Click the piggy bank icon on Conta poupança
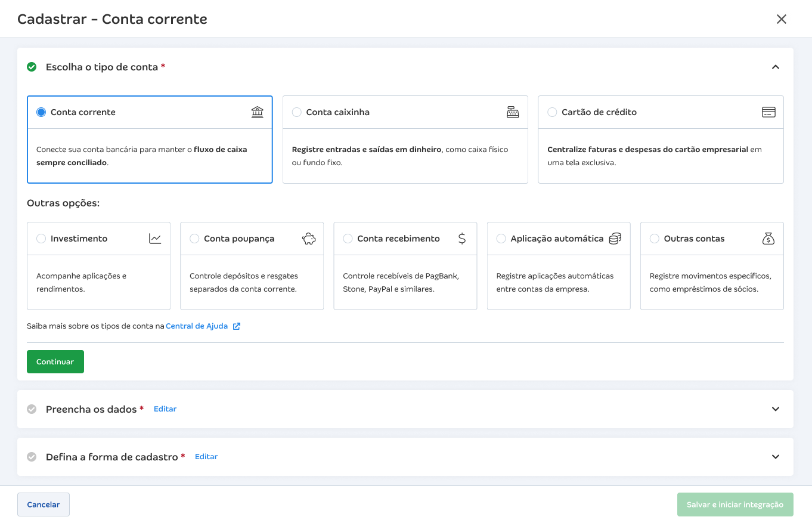Screen dimensions: 812x523 coord(308,239)
